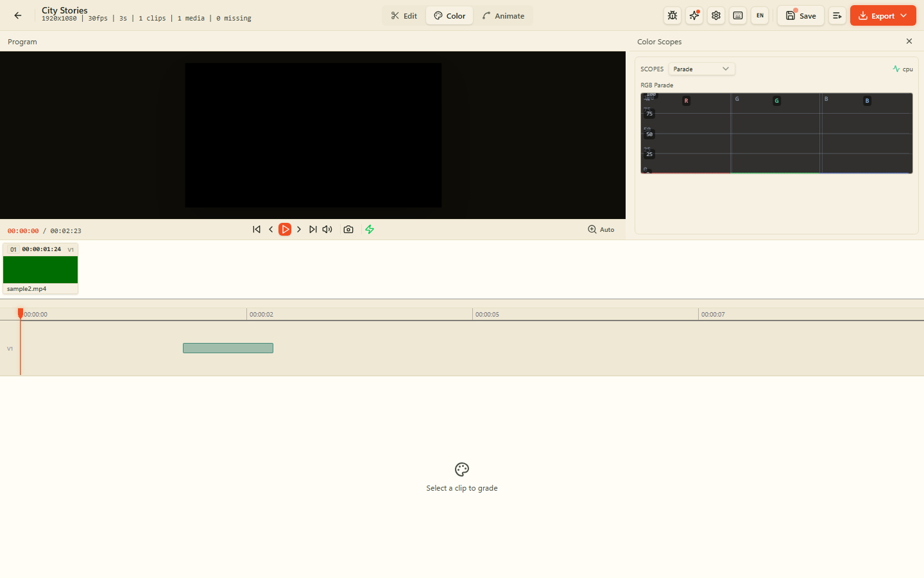
Task: Switch to the Edit tab
Action: coord(404,15)
